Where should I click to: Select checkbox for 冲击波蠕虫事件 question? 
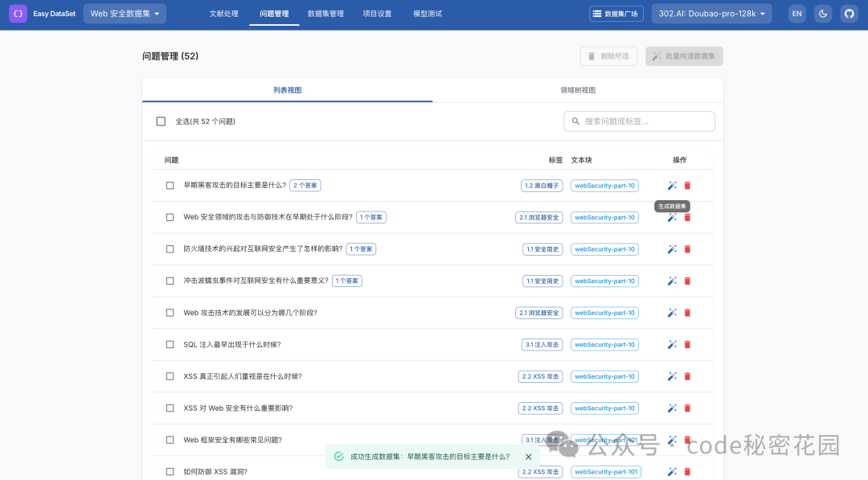tap(170, 281)
